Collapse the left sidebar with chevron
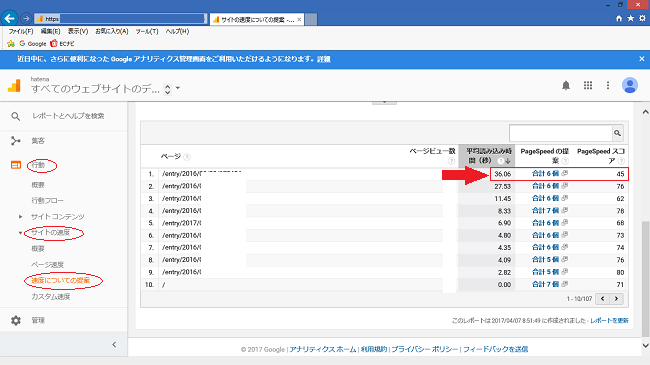The width and height of the screenshot is (650, 365). coord(114,345)
